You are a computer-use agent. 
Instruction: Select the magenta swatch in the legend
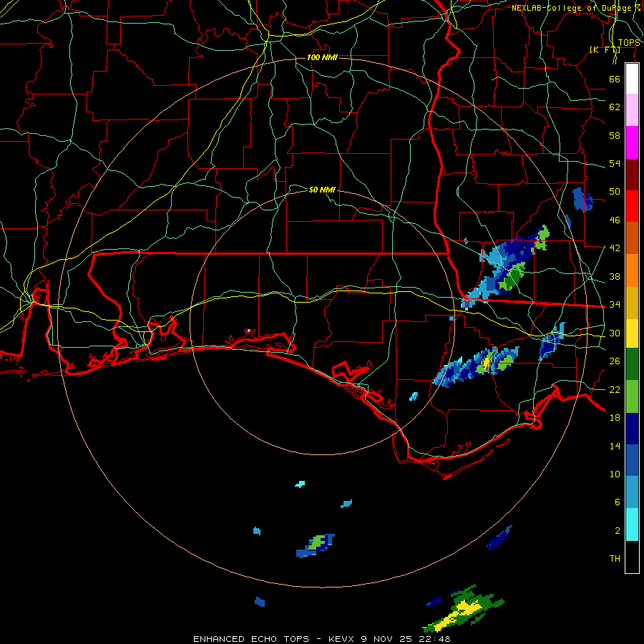click(x=632, y=142)
